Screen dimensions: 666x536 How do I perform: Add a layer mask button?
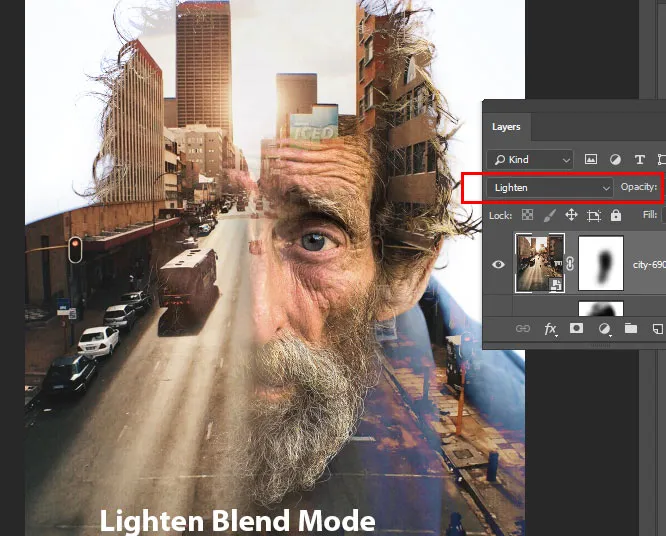[576, 328]
